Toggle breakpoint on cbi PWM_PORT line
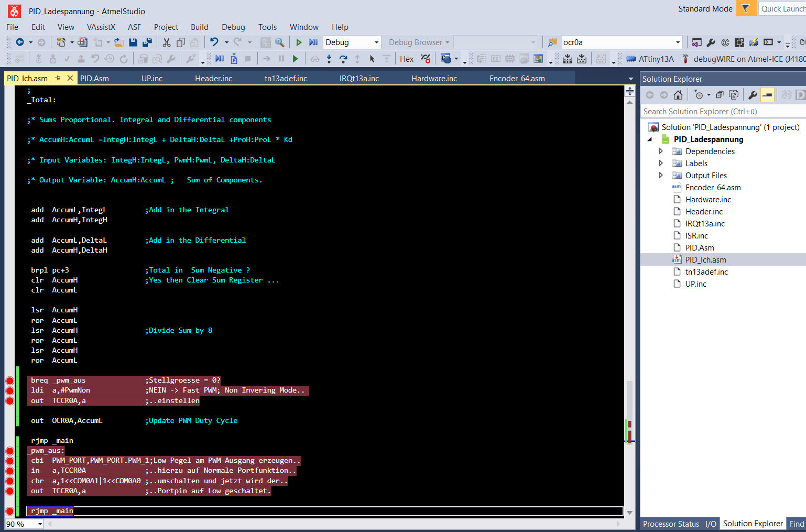 click(9, 461)
